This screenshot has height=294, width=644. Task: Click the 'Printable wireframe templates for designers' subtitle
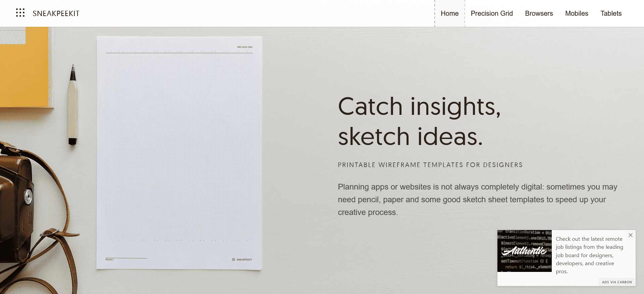point(430,165)
